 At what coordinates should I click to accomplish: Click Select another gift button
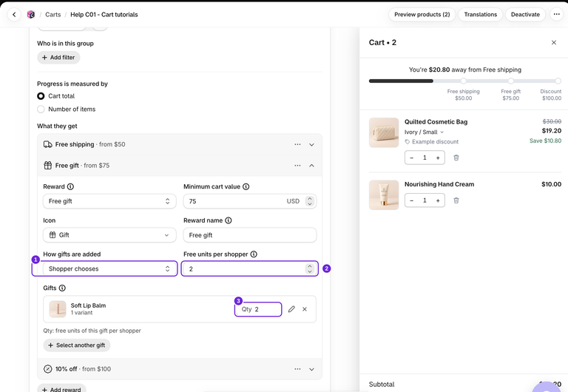coord(77,345)
